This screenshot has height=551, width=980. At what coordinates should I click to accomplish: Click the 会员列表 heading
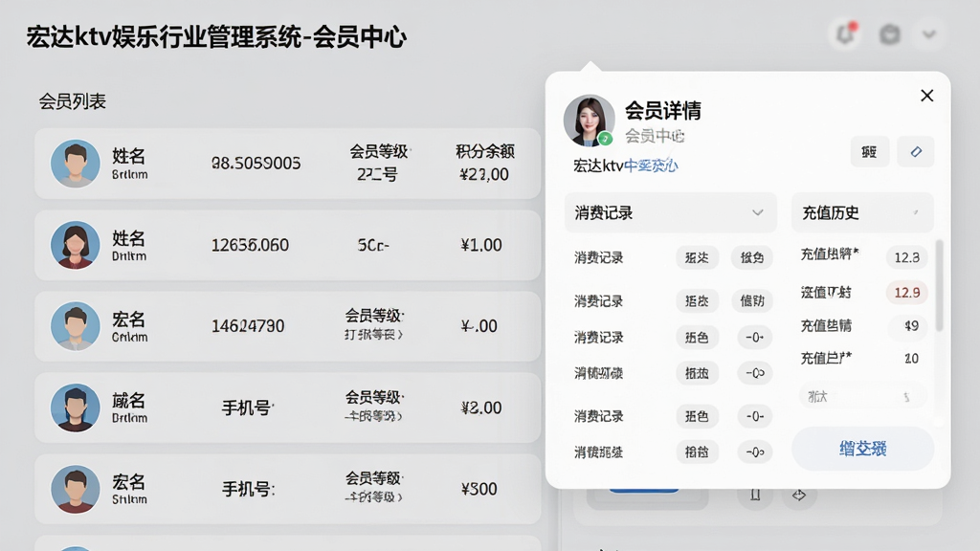pyautogui.click(x=73, y=101)
